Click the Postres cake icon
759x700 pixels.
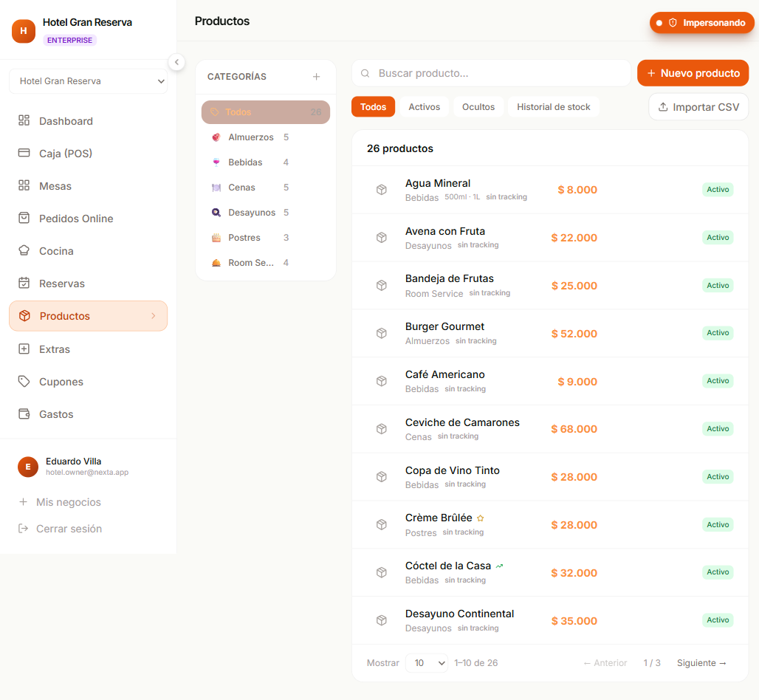216,238
